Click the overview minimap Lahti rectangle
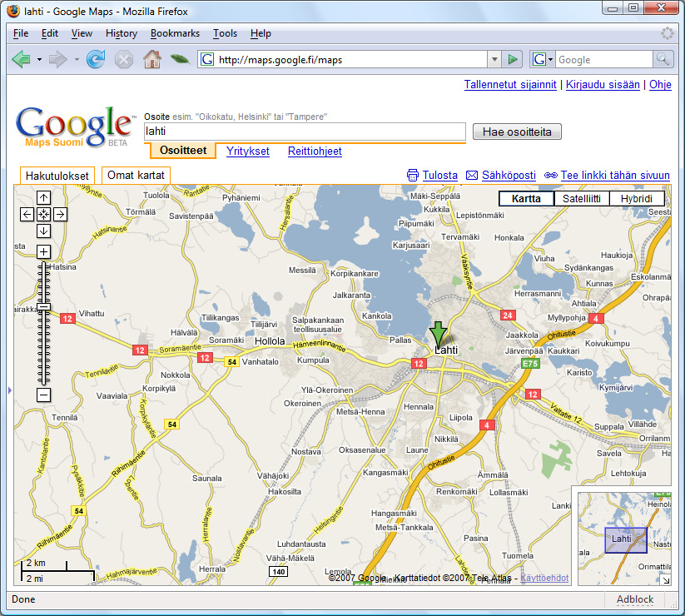Image resolution: width=685 pixels, height=616 pixels. 626,540
